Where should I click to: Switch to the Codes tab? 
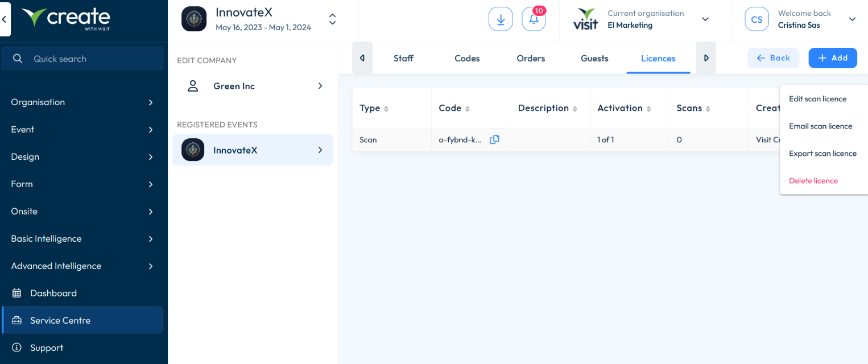[467, 58]
